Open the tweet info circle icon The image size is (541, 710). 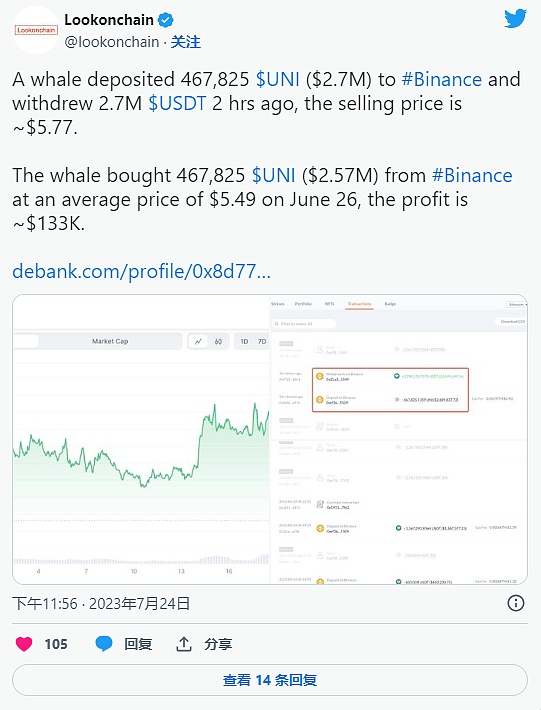(516, 603)
